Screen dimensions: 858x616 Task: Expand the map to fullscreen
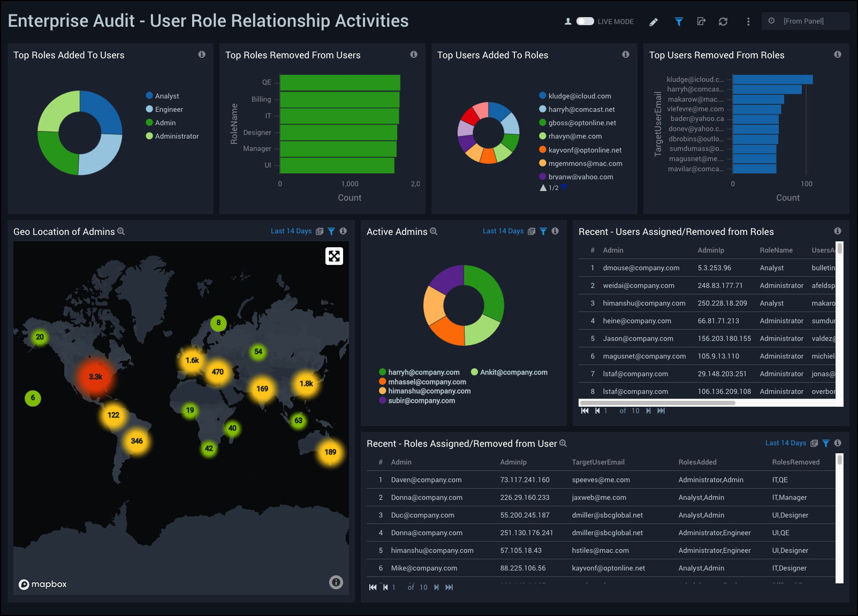pyautogui.click(x=334, y=256)
